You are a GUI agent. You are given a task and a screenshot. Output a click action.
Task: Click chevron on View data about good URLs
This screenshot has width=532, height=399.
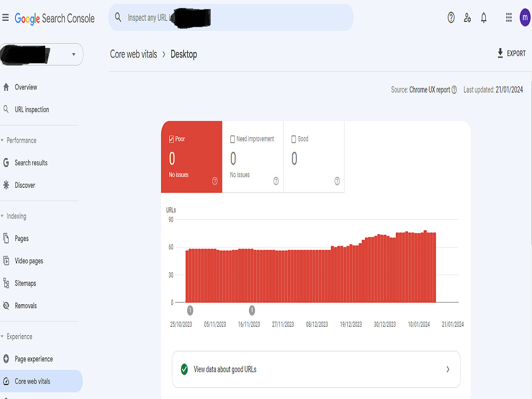(448, 369)
